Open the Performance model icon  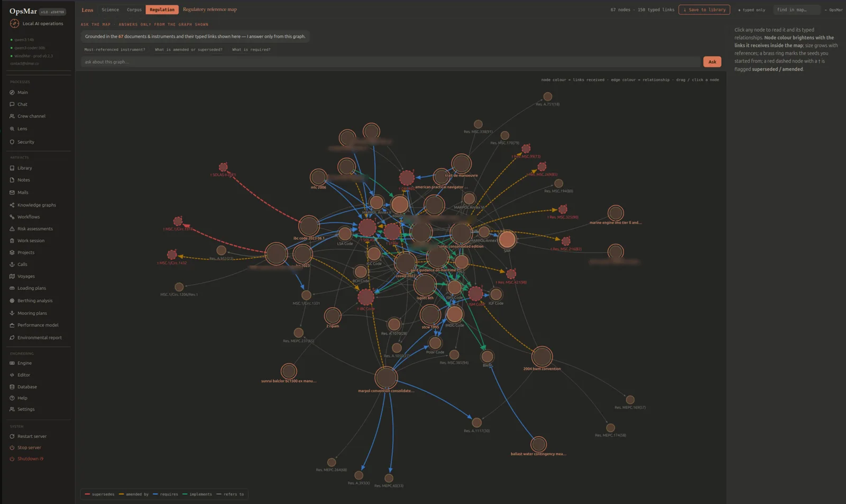tap(12, 325)
